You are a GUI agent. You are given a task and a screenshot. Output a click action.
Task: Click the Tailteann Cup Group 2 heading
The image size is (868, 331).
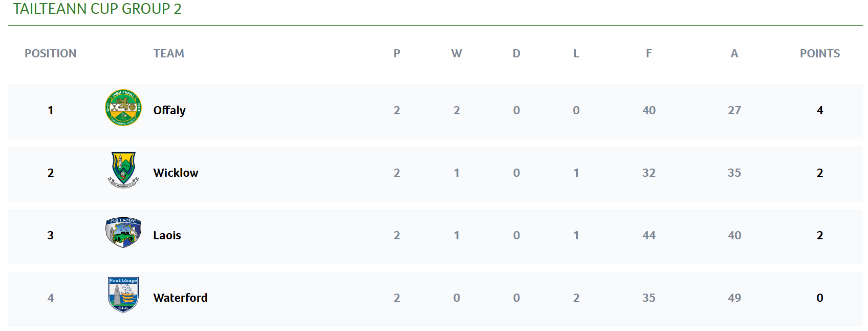click(x=97, y=9)
